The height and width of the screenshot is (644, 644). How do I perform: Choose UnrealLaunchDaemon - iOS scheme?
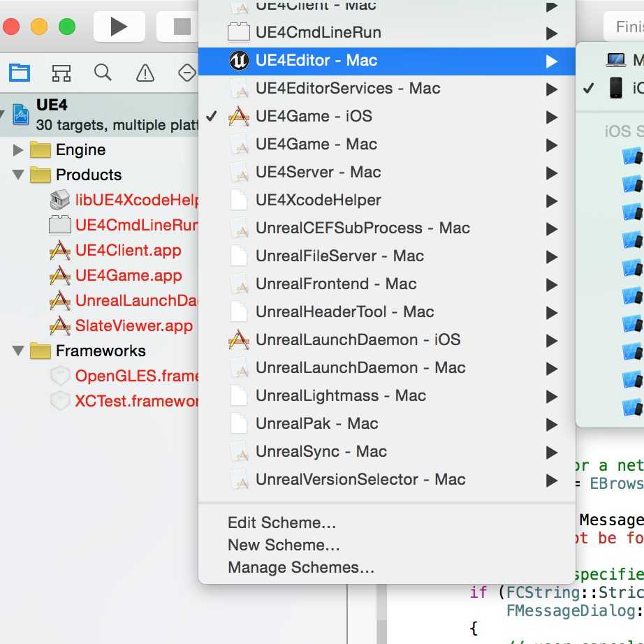(386, 340)
